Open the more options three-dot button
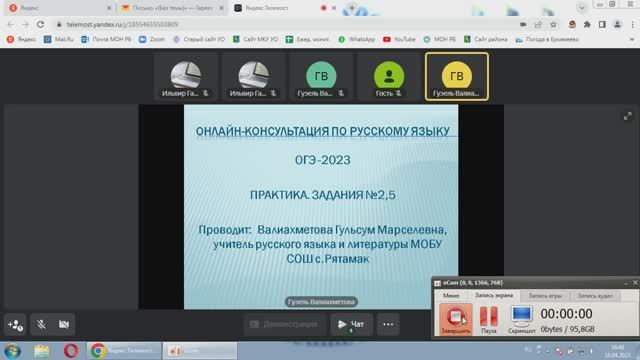The image size is (640, 360). [x=388, y=324]
